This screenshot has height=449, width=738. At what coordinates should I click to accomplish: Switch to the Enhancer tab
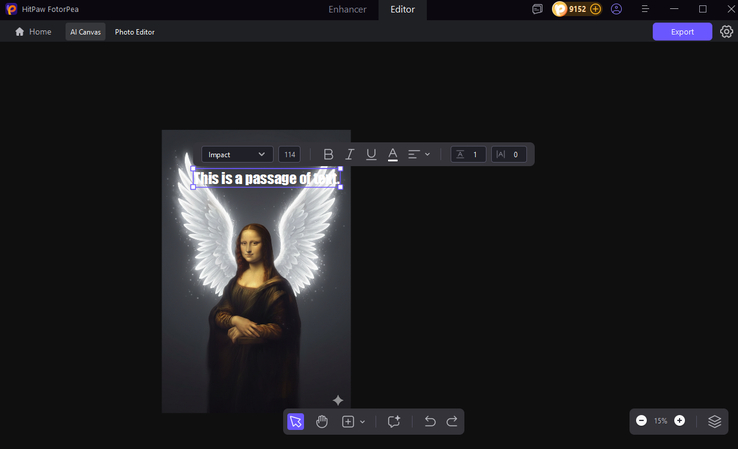(x=347, y=9)
